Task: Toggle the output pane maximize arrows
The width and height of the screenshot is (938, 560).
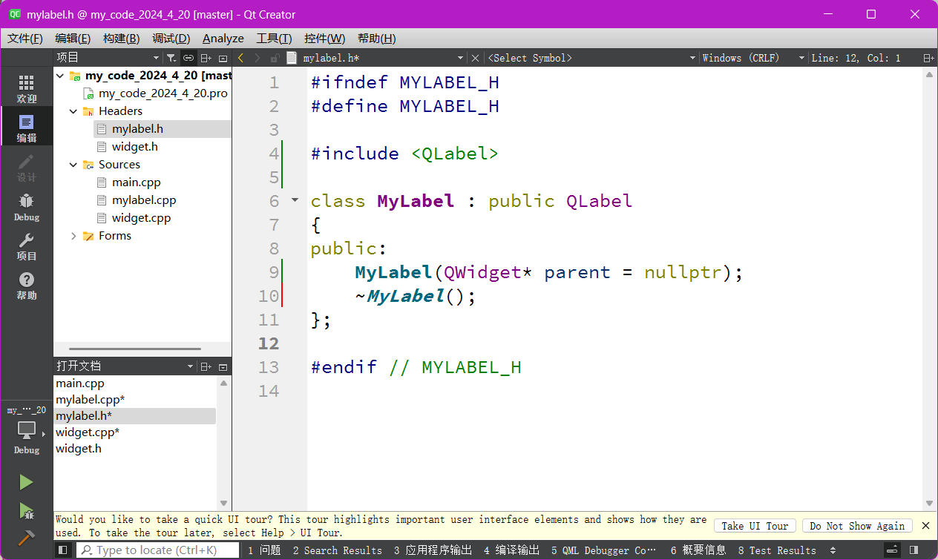Action: click(891, 550)
